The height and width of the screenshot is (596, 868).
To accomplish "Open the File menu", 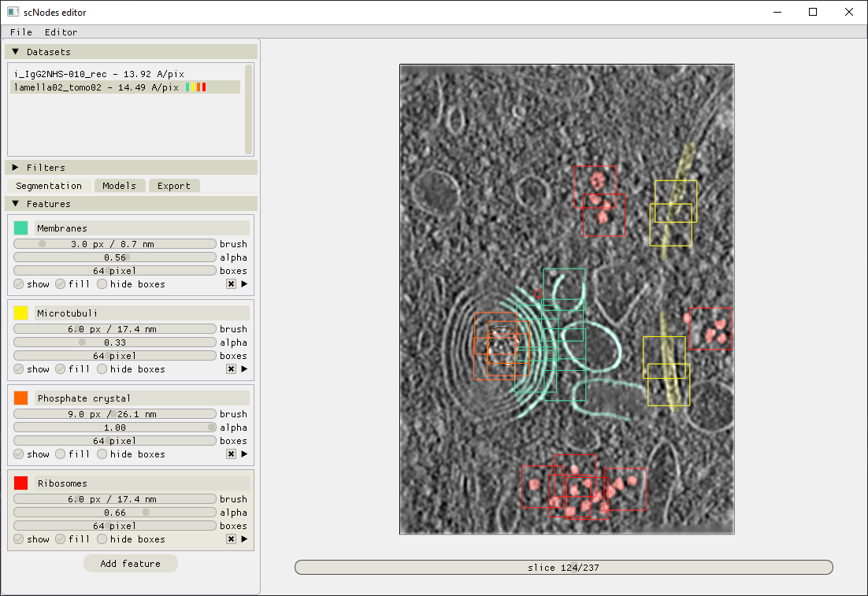I will pos(21,32).
